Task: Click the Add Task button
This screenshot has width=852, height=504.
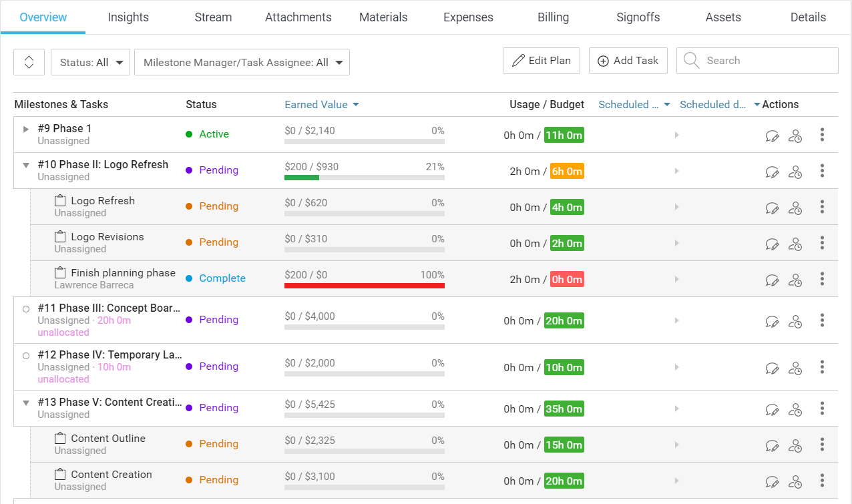Action: click(x=628, y=60)
